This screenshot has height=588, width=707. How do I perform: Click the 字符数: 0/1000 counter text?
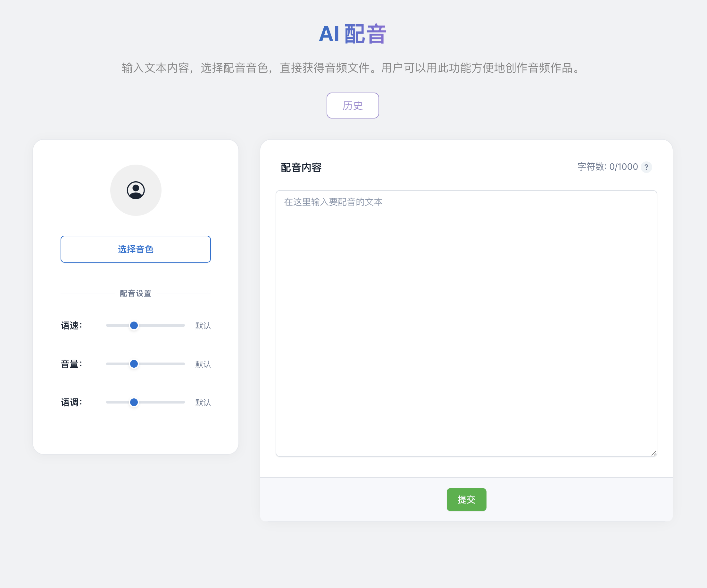(x=607, y=167)
